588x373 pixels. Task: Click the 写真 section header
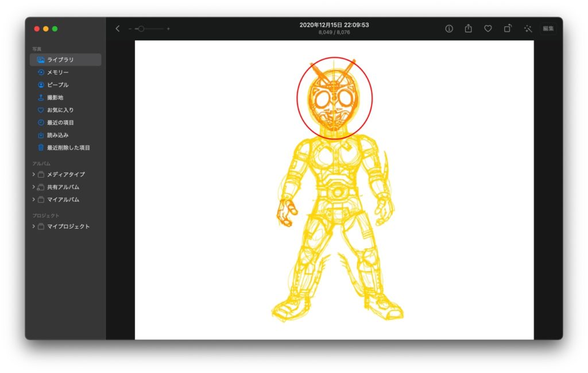(37, 49)
